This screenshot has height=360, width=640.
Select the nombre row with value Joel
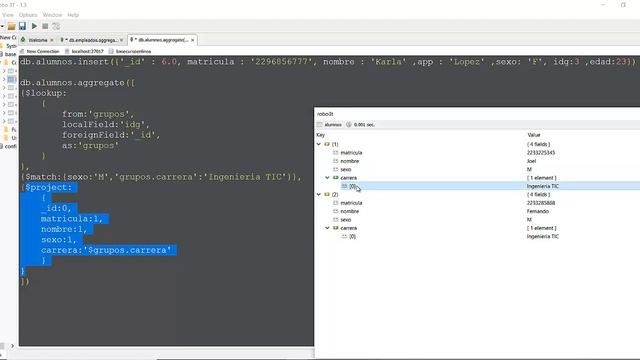tap(478, 161)
